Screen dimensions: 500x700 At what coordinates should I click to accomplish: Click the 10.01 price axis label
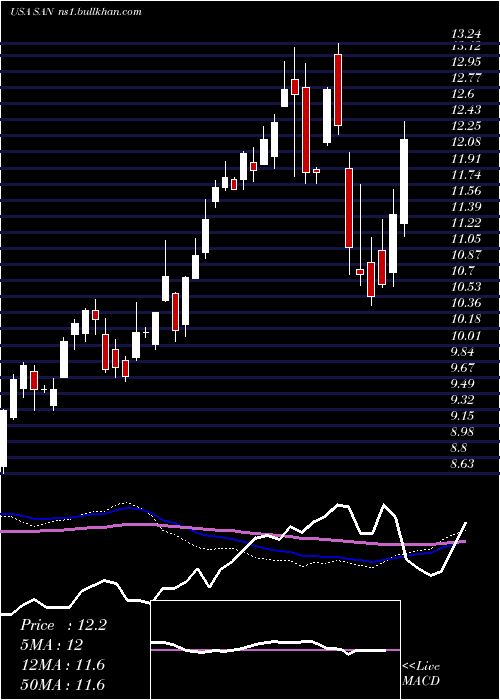click(467, 336)
